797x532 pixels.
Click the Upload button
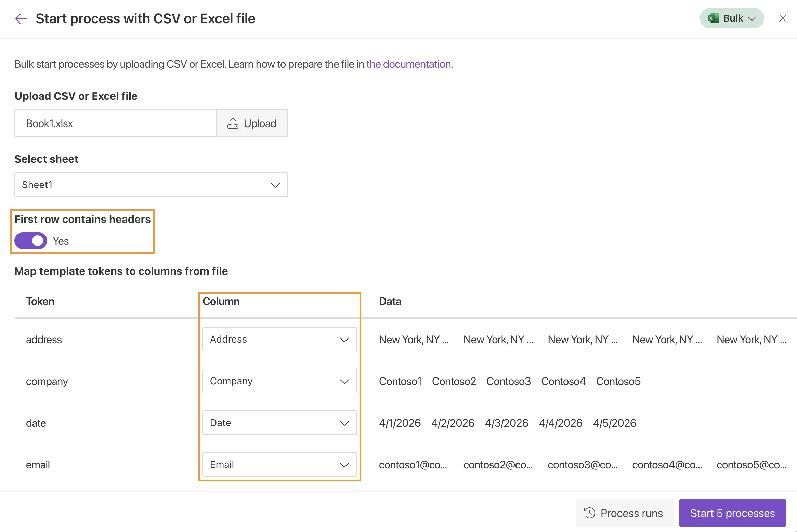[x=252, y=123]
